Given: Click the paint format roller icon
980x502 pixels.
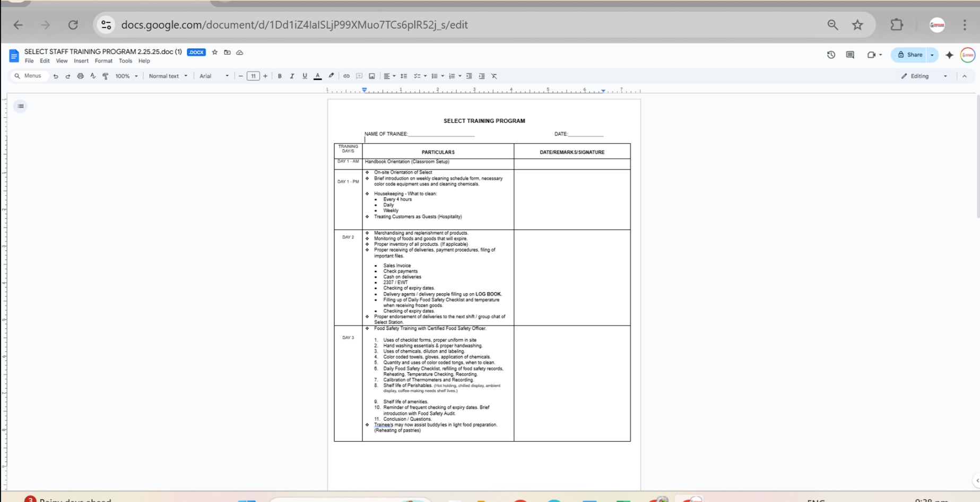Looking at the screenshot, I should click(106, 76).
